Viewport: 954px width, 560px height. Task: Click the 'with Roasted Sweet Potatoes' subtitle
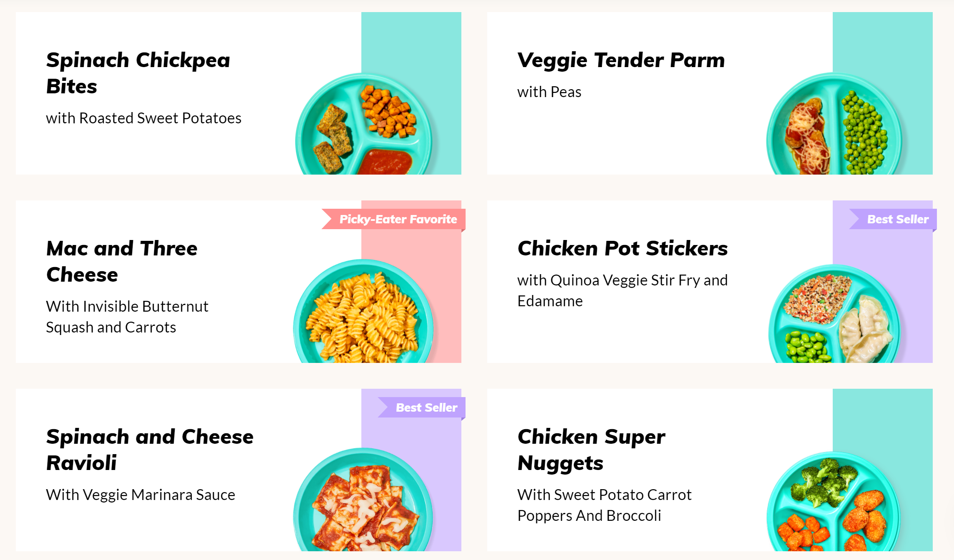click(144, 118)
